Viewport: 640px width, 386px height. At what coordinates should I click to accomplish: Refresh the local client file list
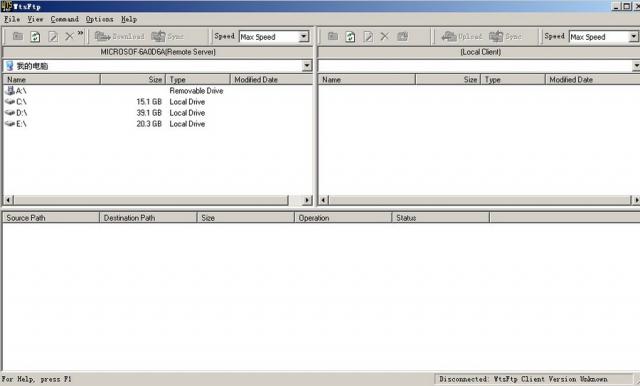click(350, 36)
